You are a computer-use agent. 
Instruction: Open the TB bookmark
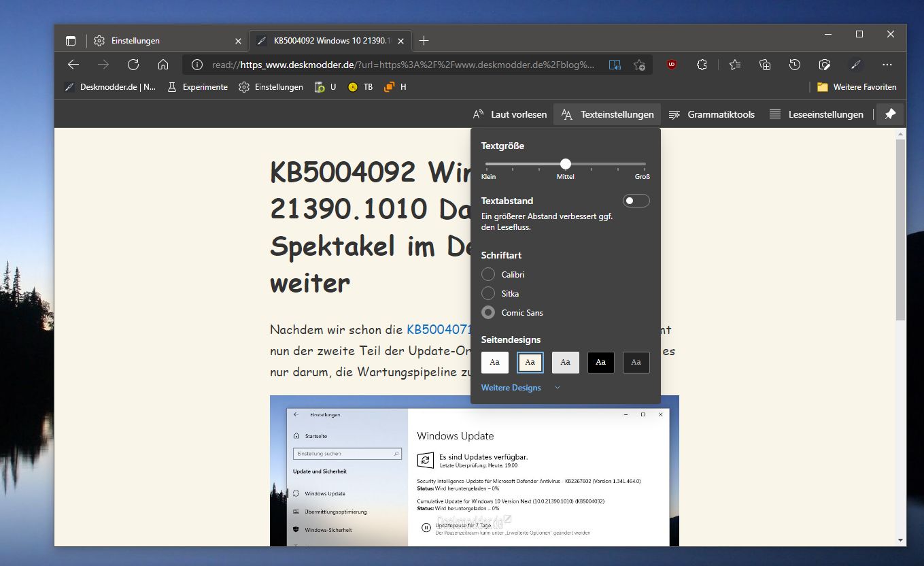[360, 87]
